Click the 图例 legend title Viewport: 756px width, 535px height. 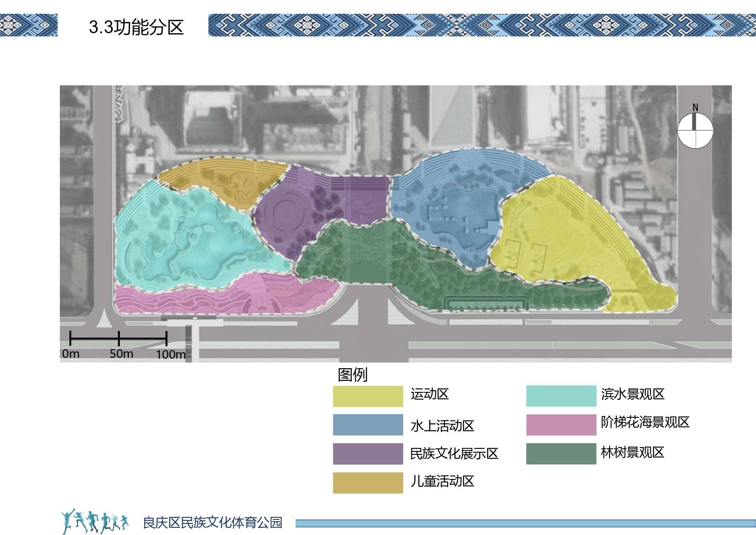[x=352, y=375]
